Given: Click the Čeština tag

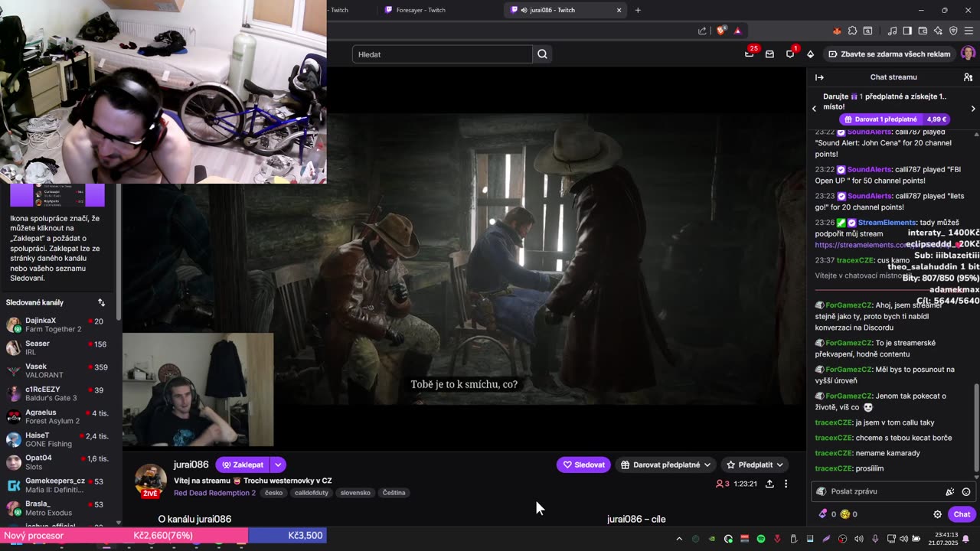Looking at the screenshot, I should (394, 493).
